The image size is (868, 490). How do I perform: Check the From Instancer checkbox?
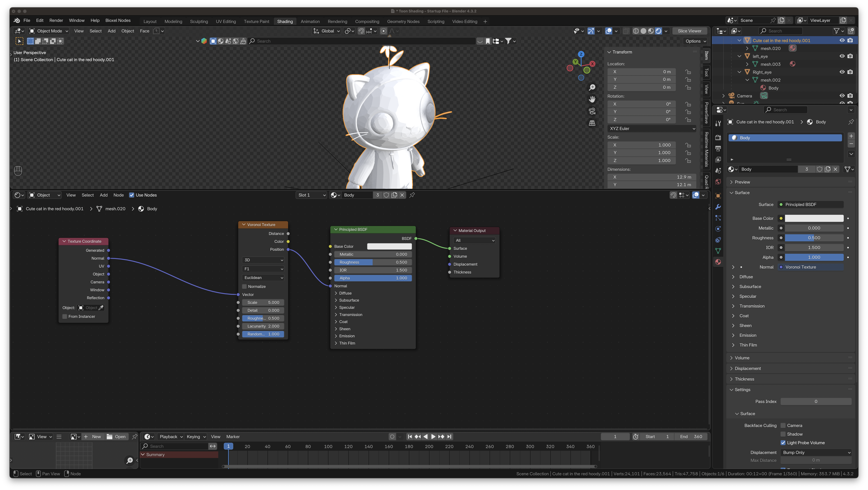click(65, 317)
